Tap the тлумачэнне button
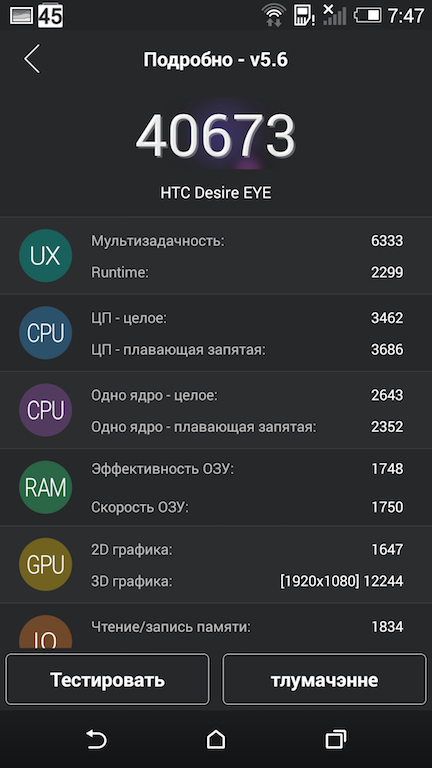 (324, 680)
